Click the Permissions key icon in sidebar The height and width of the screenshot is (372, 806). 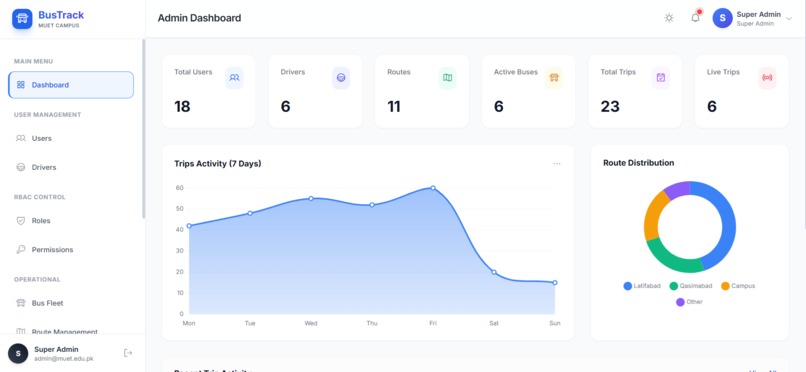21,249
